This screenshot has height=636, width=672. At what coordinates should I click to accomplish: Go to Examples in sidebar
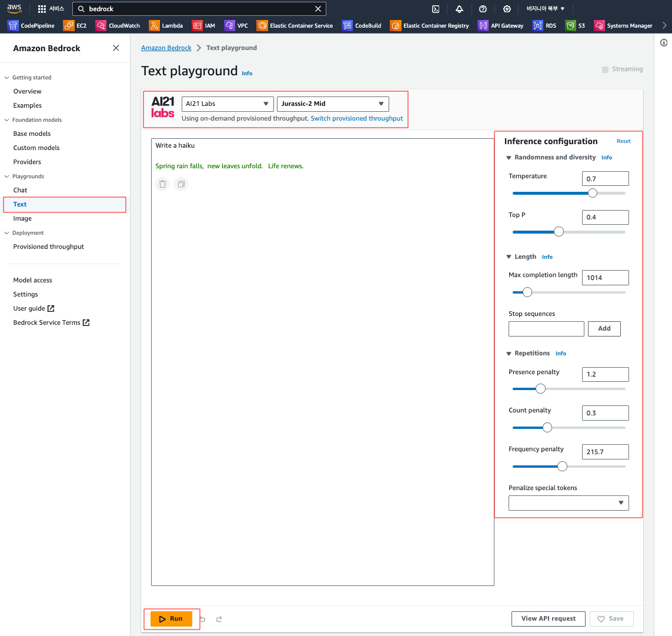click(28, 105)
